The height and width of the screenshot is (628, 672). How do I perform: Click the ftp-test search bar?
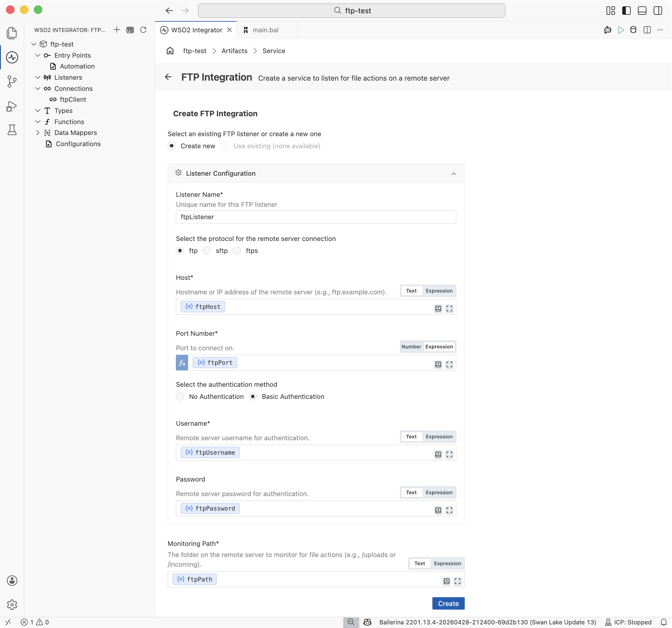351,11
